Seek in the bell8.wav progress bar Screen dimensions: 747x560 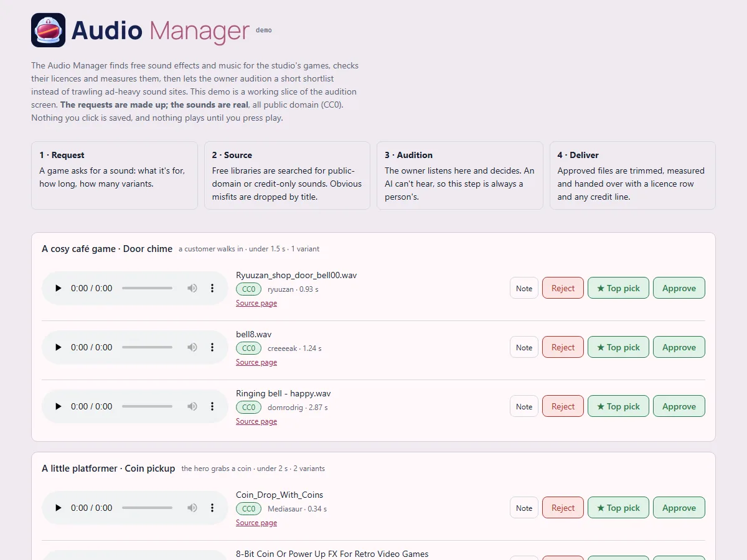pyautogui.click(x=147, y=347)
